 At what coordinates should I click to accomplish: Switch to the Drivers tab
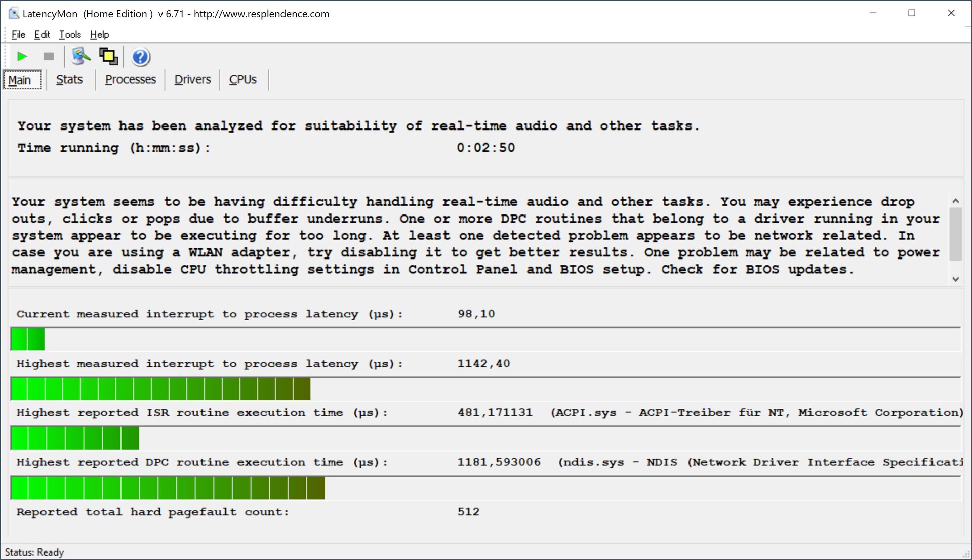coord(192,80)
